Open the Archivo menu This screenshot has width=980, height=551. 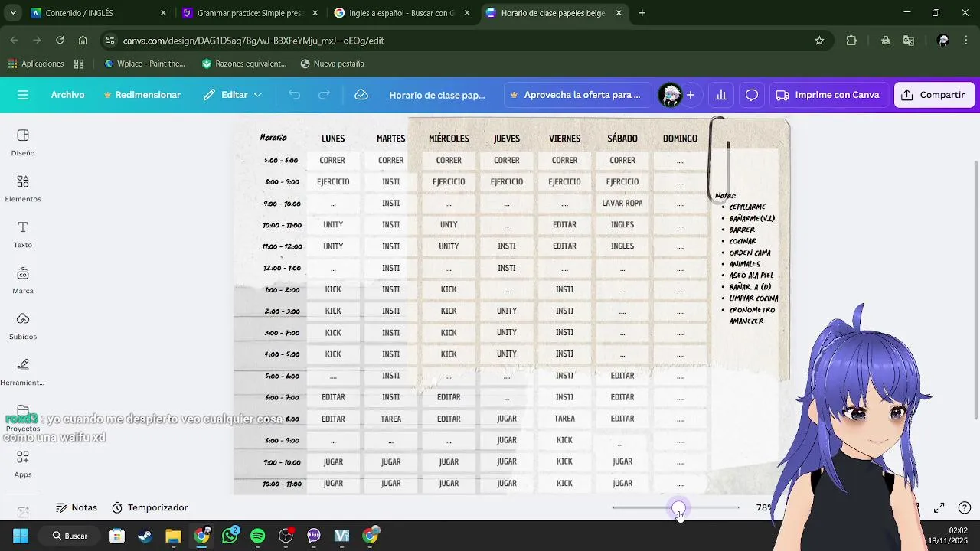(x=67, y=95)
